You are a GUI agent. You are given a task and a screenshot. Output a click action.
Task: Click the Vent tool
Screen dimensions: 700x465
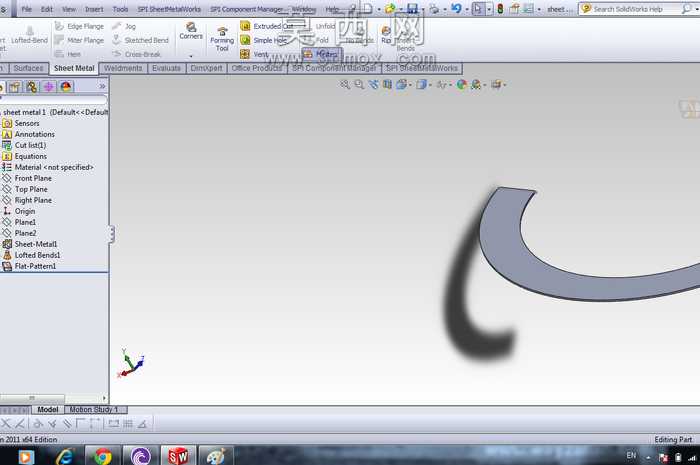(254, 54)
